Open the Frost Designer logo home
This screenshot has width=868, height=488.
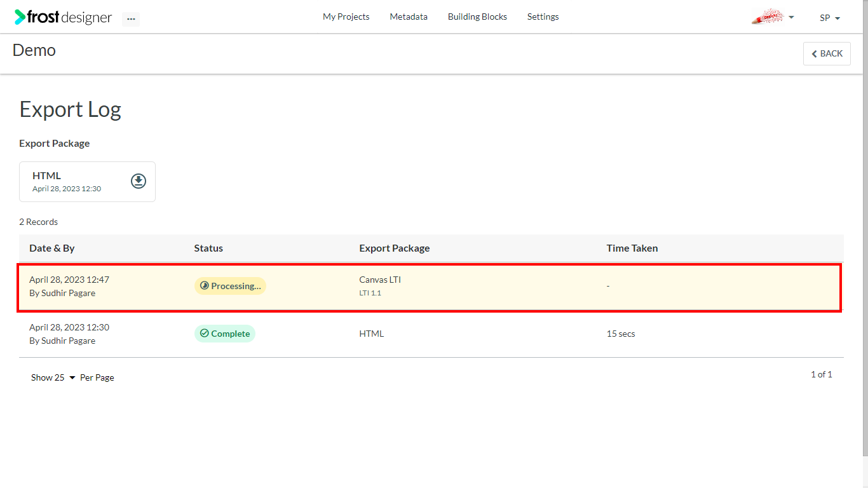[x=64, y=17]
